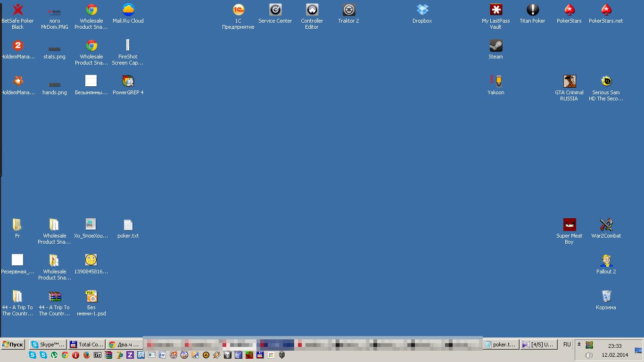Open the RU language bar selector

[567, 345]
